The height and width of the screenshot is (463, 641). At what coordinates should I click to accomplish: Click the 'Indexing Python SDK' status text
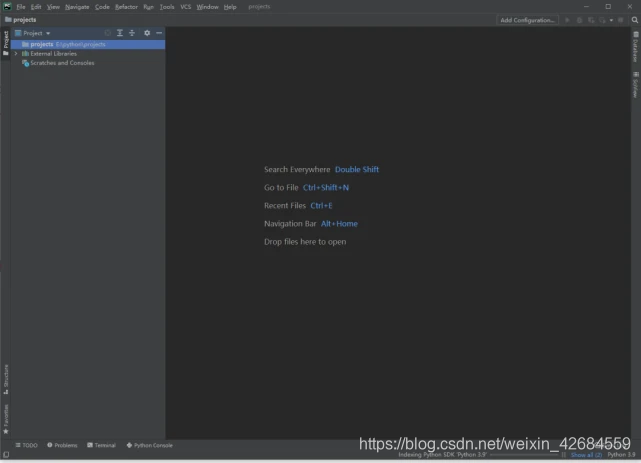tap(443, 455)
